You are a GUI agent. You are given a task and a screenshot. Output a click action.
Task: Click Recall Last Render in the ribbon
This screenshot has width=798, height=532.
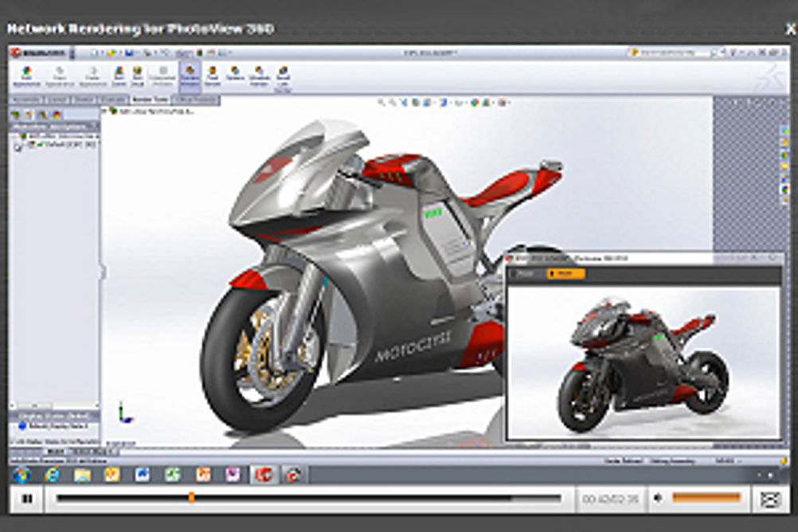tap(283, 79)
